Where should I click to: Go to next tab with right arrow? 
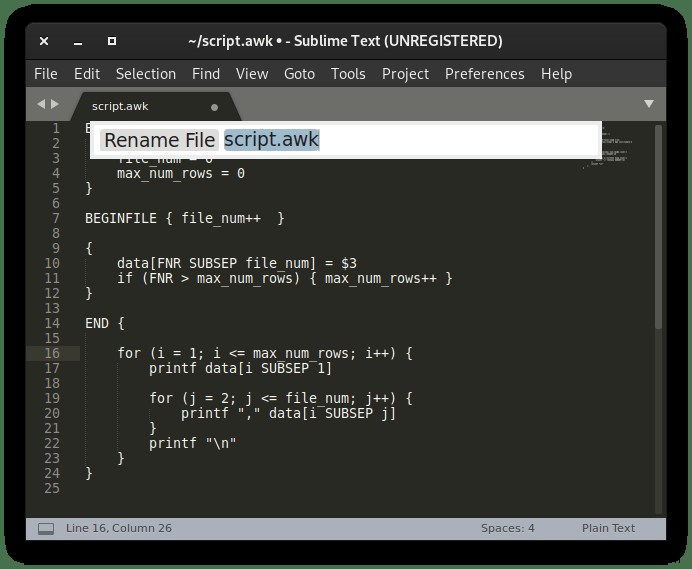(x=55, y=104)
